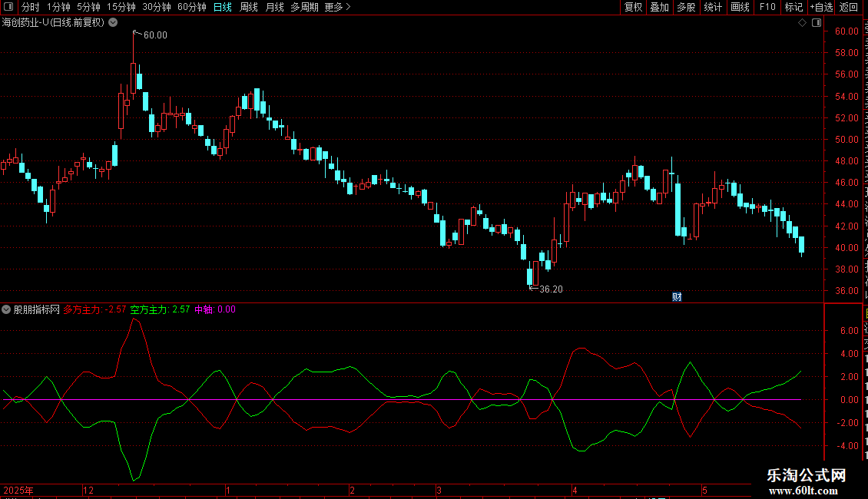
Task: Switch to 分时 intraday view
Action: 31,7
